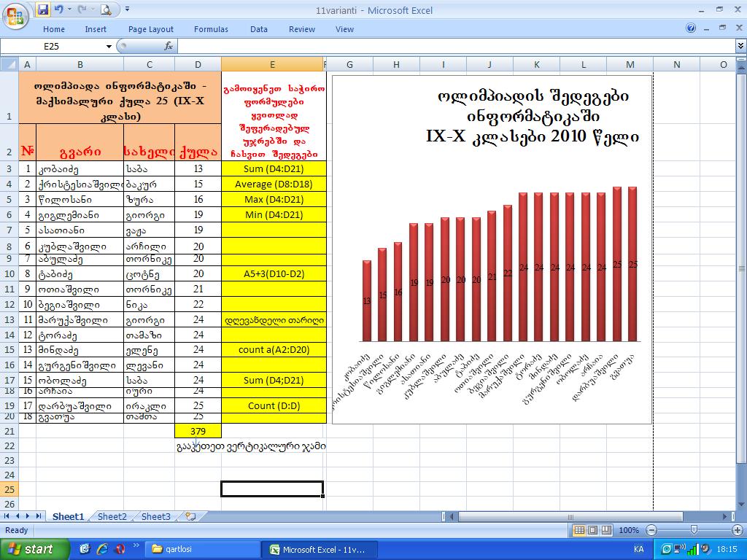Image resolution: width=747 pixels, height=560 pixels.
Task: Switch to Normal view
Action: click(x=578, y=530)
